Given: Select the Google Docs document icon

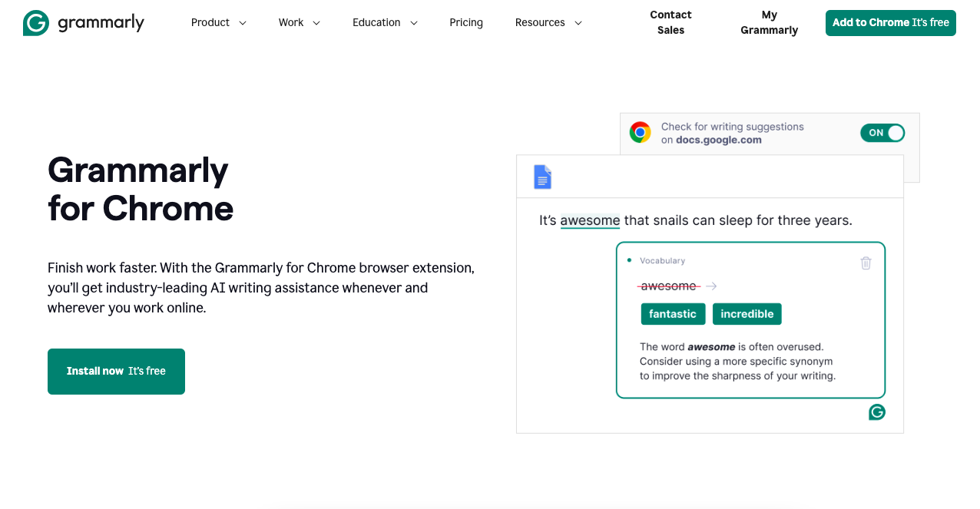Looking at the screenshot, I should (x=543, y=177).
